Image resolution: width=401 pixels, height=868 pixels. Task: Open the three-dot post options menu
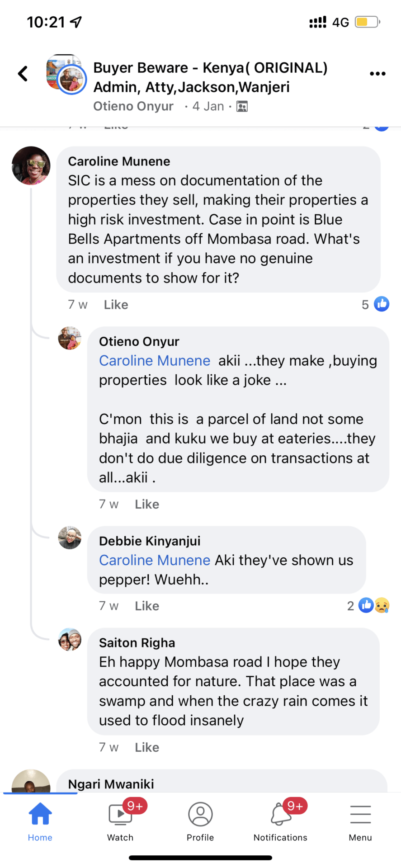377,74
